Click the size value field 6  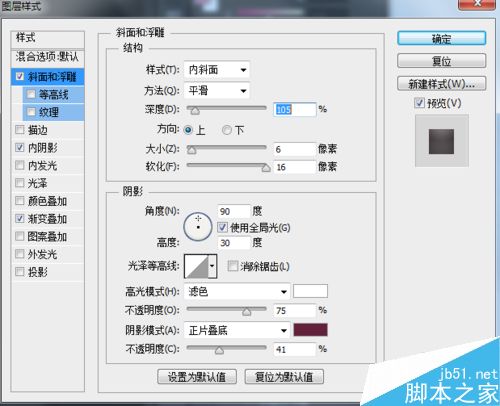[x=294, y=149]
